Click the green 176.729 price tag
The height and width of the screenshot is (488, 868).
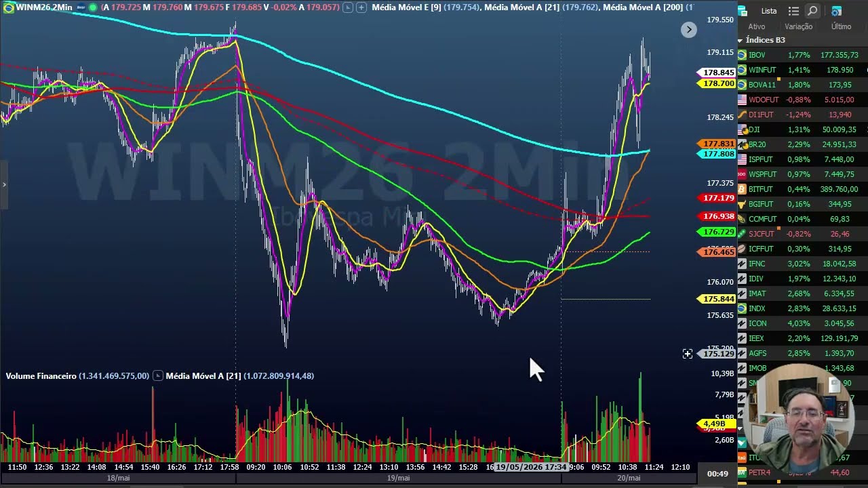tap(717, 232)
